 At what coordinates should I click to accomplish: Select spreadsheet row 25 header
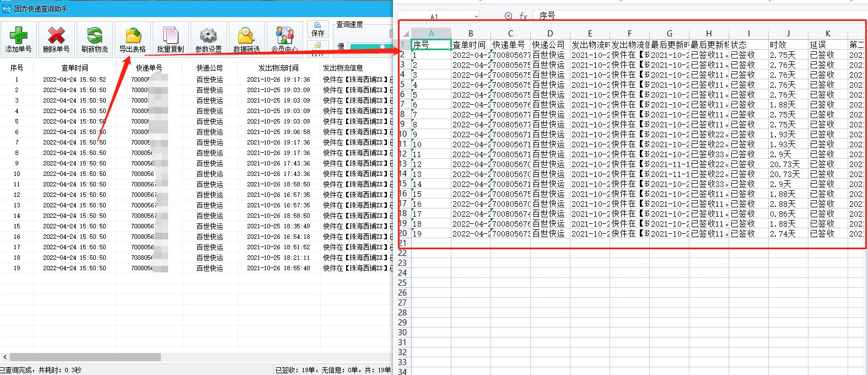(402, 283)
